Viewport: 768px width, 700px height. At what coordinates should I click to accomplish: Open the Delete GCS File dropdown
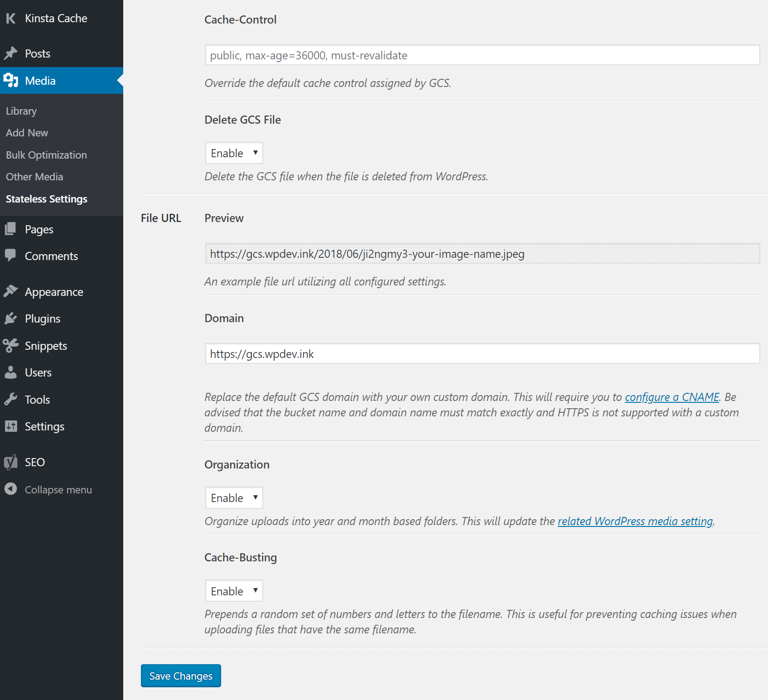(x=234, y=153)
